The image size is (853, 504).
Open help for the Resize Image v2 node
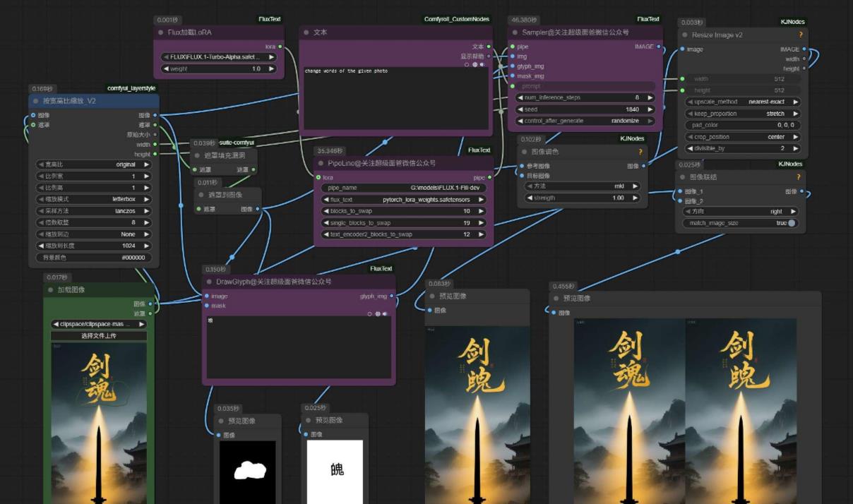pos(801,35)
